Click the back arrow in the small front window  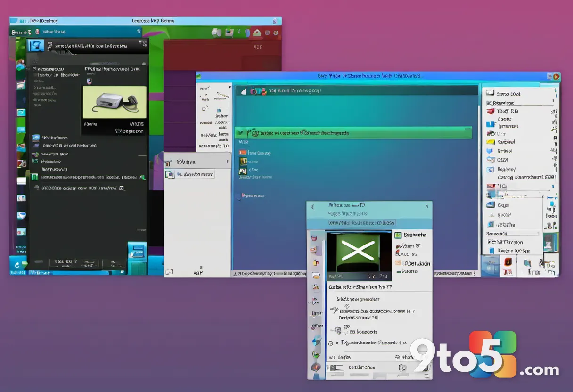pyautogui.click(x=313, y=206)
